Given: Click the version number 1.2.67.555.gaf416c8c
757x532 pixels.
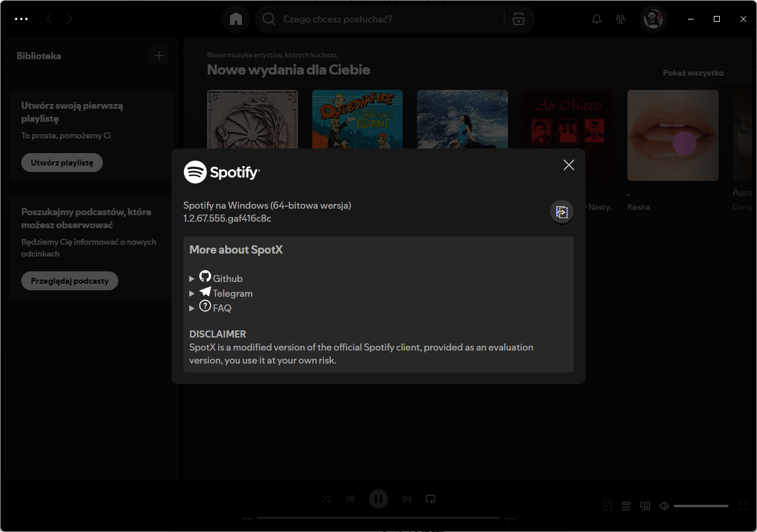Looking at the screenshot, I should [x=228, y=218].
